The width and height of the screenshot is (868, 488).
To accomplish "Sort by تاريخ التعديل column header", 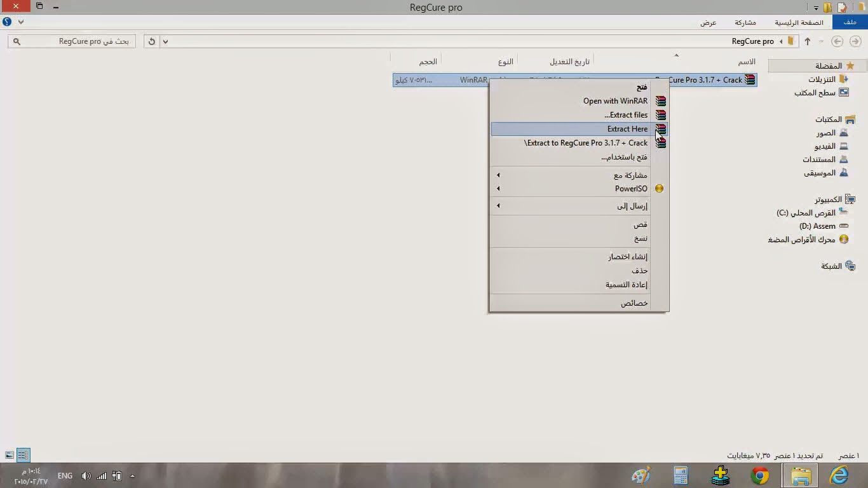I will pyautogui.click(x=569, y=62).
